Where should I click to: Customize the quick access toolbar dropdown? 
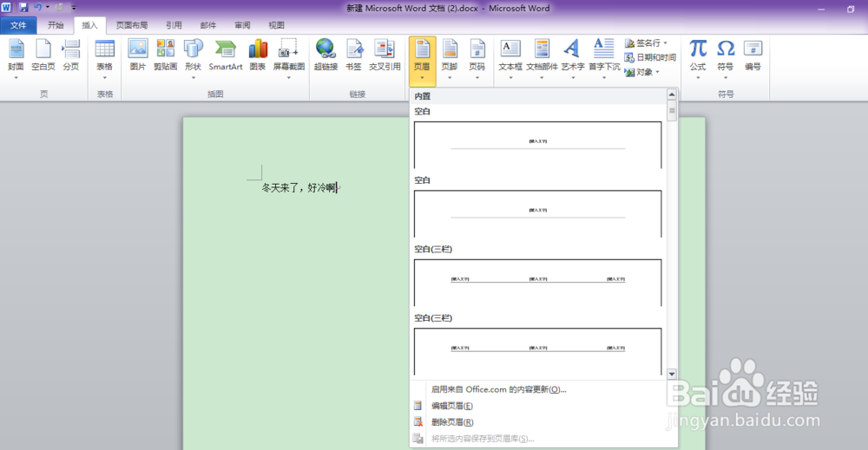coord(74,8)
